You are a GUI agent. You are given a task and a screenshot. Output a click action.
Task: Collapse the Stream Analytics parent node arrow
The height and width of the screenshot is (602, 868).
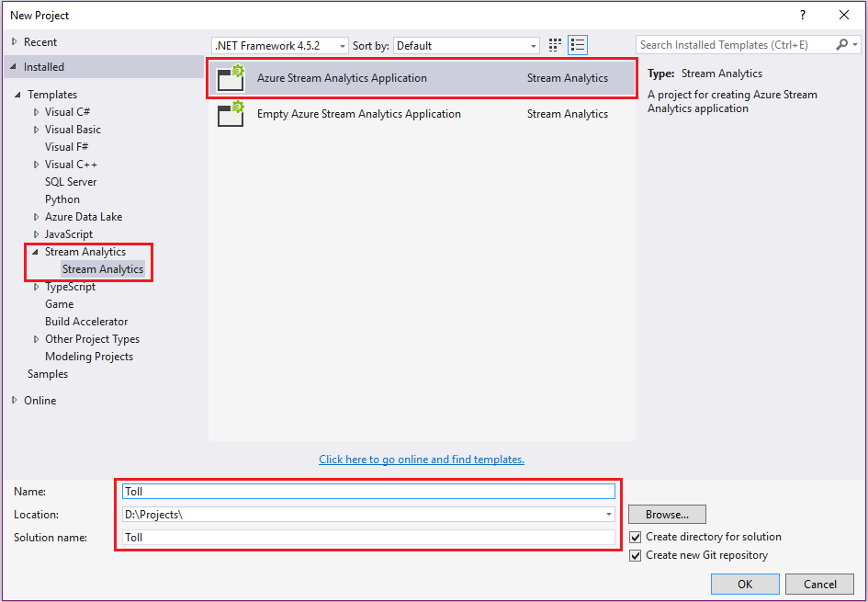(x=36, y=252)
